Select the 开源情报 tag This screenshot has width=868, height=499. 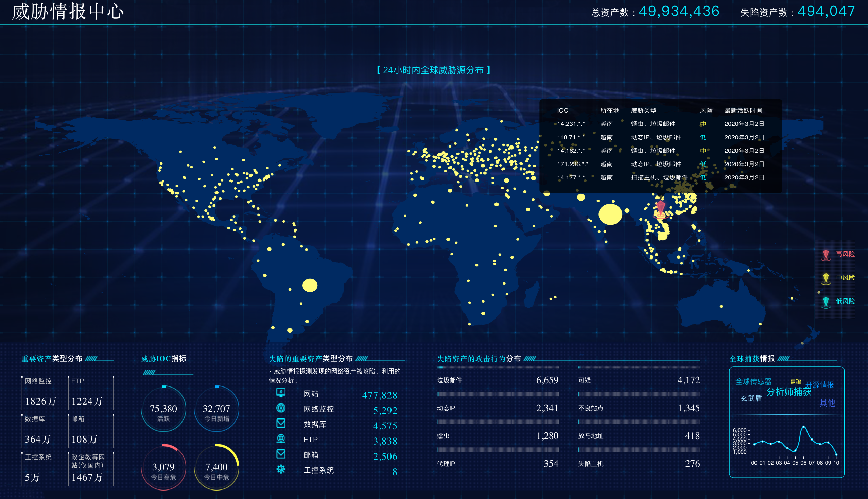click(819, 385)
